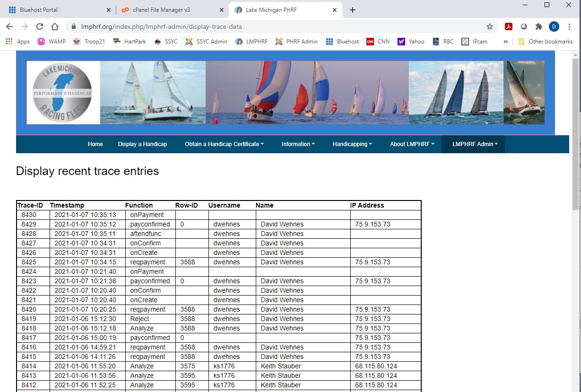View site information via the lock icon
This screenshot has width=581, height=392.
click(73, 26)
